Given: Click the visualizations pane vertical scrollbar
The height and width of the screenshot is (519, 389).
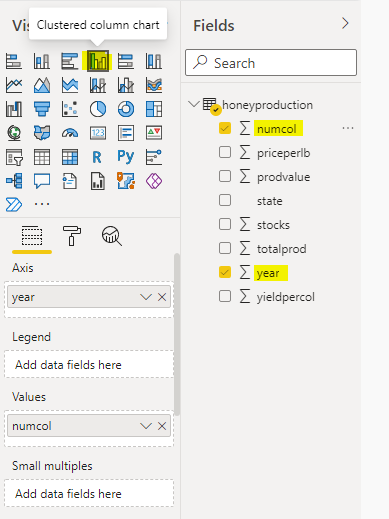Looking at the screenshot, I should click(x=177, y=334).
